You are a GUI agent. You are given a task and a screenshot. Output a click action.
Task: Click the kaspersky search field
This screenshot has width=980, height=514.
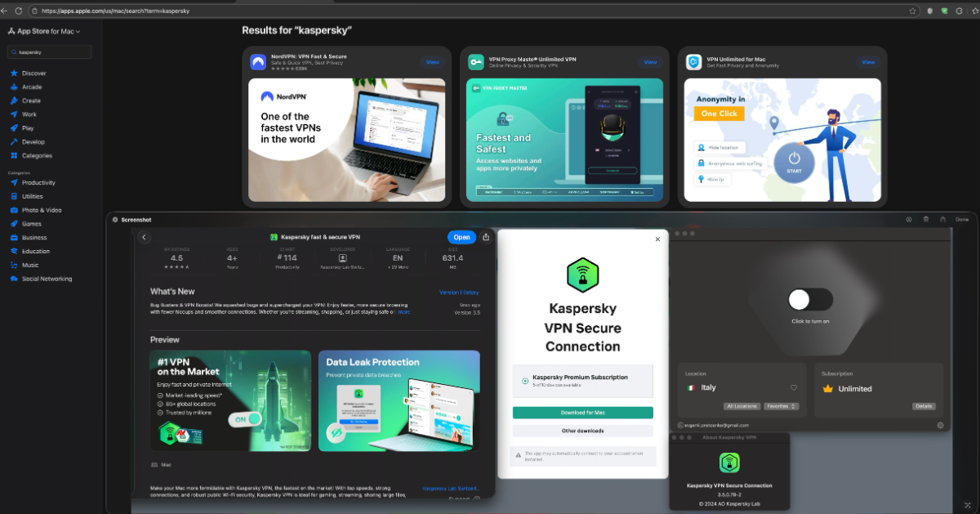pyautogui.click(x=49, y=51)
